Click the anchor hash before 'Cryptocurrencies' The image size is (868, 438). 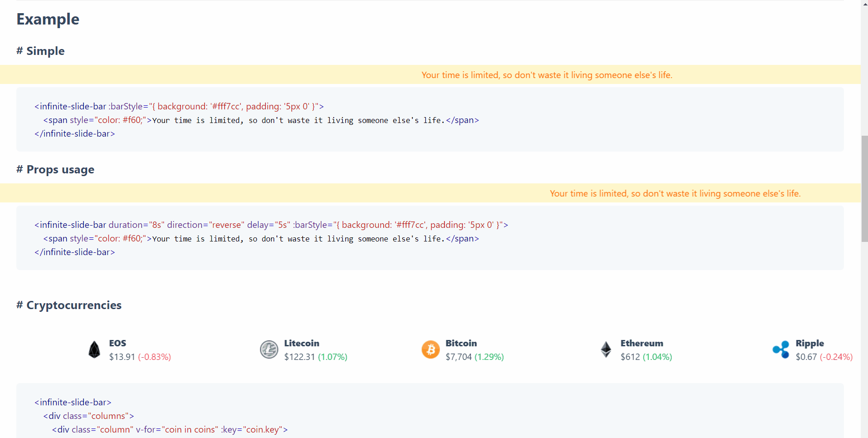[x=19, y=305]
